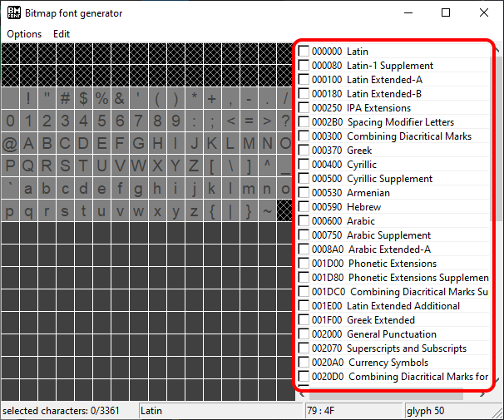
Task: Select the Arabic list entry label
Action: (361, 221)
